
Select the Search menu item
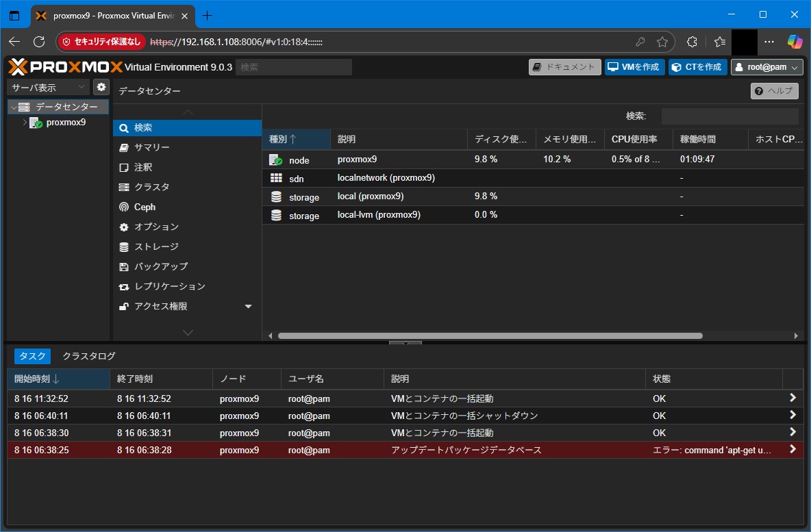187,128
